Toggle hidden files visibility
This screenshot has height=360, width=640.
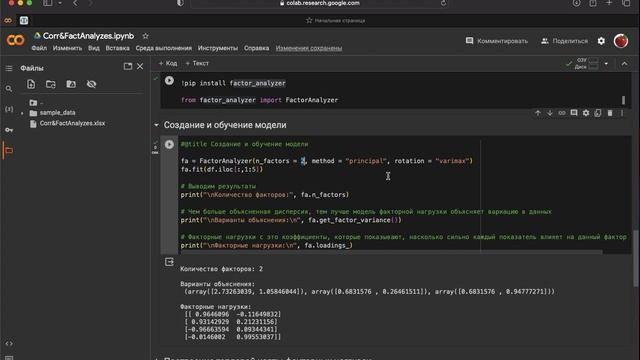click(91, 84)
